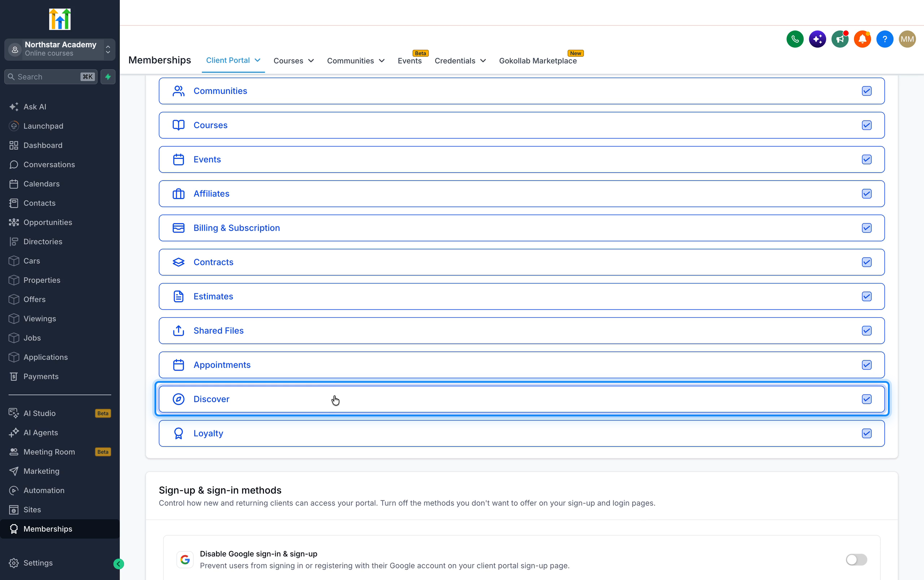Uncheck the Estimates checkbox
924x580 pixels.
tap(867, 297)
